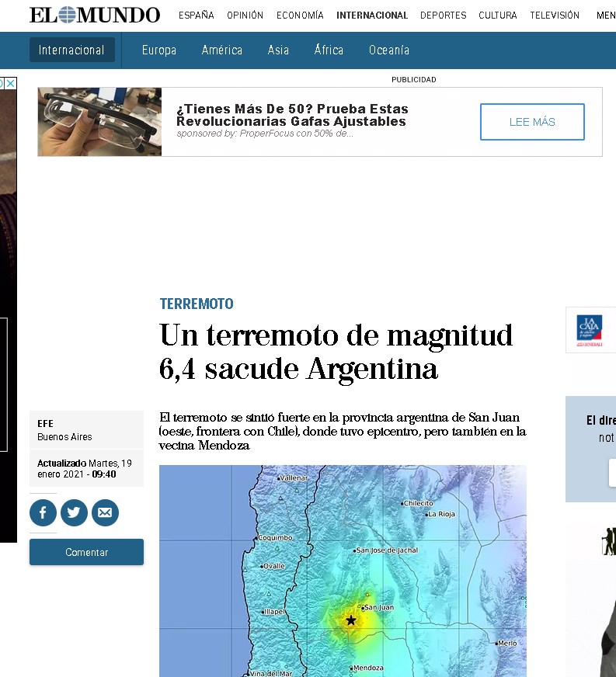The image size is (616, 677).
Task: Share article on Twitter
Action: [74, 512]
